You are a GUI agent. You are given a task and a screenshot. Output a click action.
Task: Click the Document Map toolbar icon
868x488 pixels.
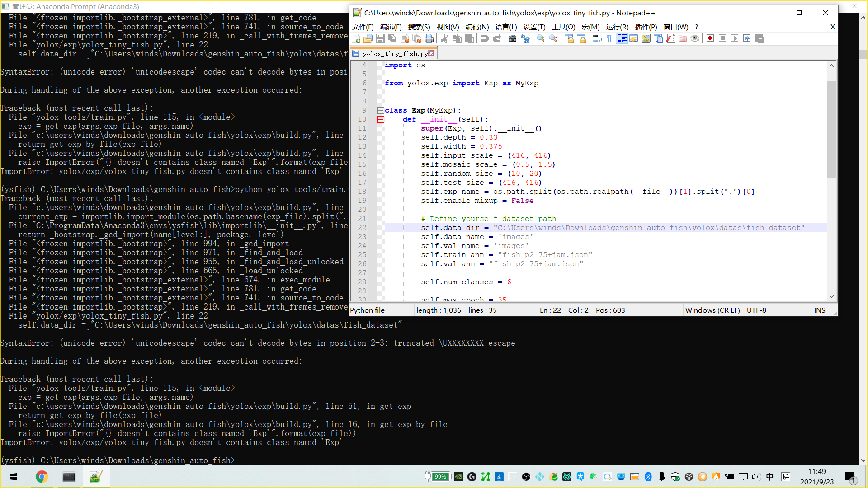point(646,39)
